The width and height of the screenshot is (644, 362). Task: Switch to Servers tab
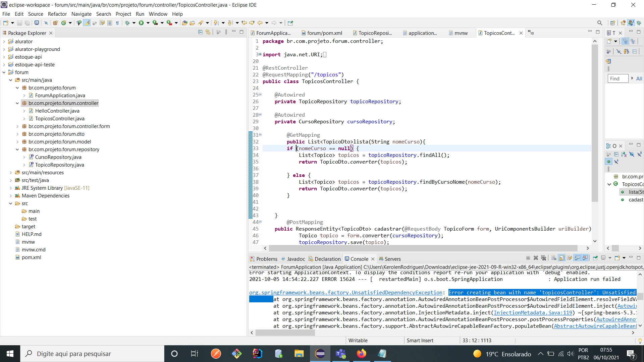(390, 259)
